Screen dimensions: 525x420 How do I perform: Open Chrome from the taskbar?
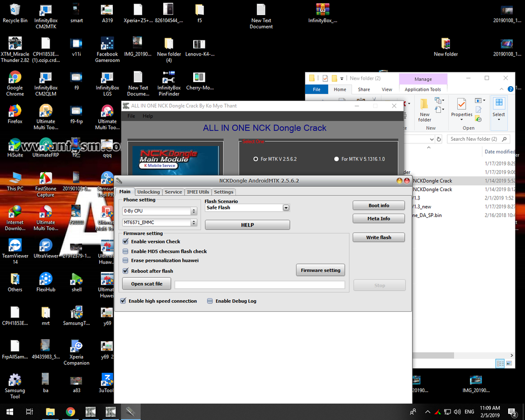click(x=70, y=412)
